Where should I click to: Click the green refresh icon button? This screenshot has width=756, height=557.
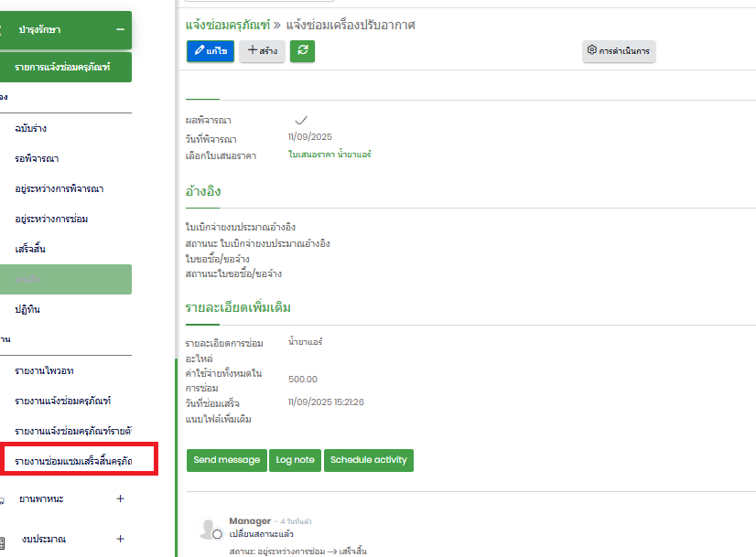coord(302,51)
